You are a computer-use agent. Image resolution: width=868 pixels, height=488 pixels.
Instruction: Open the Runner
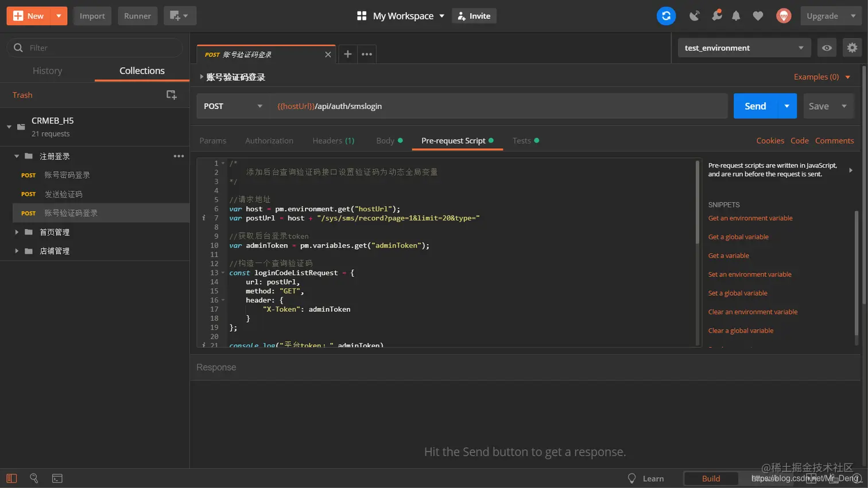(x=138, y=16)
